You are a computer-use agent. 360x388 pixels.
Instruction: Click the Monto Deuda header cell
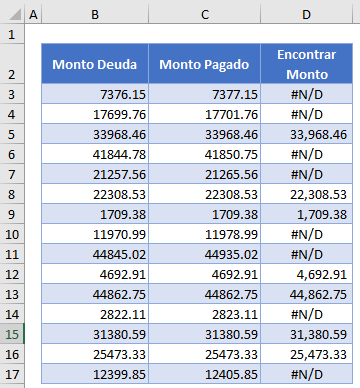click(95, 64)
